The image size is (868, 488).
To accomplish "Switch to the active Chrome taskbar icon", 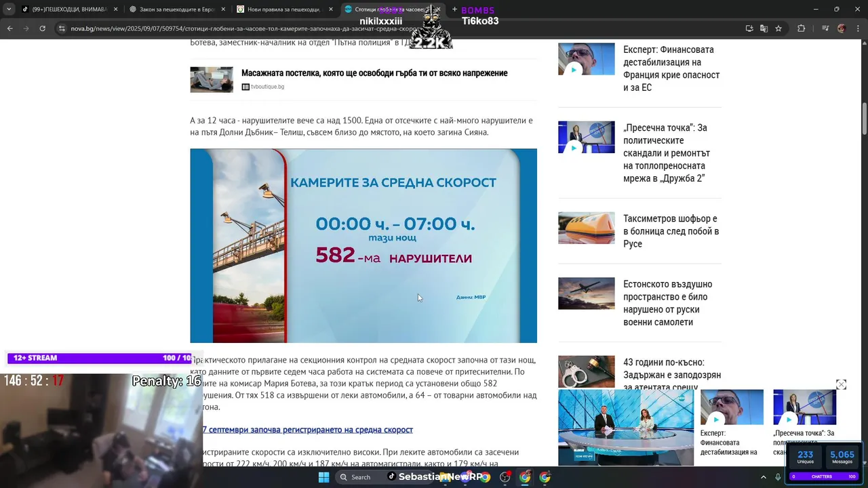I will (x=525, y=477).
